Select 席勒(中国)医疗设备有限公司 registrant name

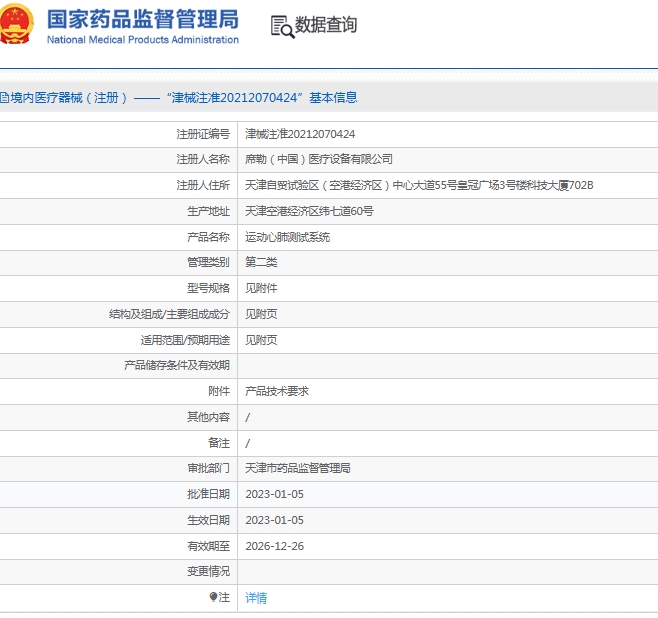click(x=319, y=159)
